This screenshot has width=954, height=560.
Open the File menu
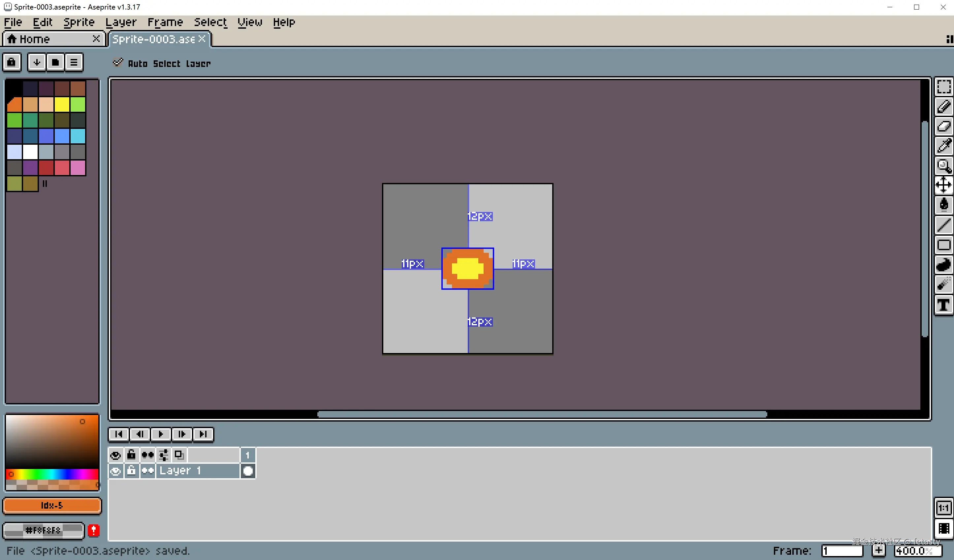13,22
